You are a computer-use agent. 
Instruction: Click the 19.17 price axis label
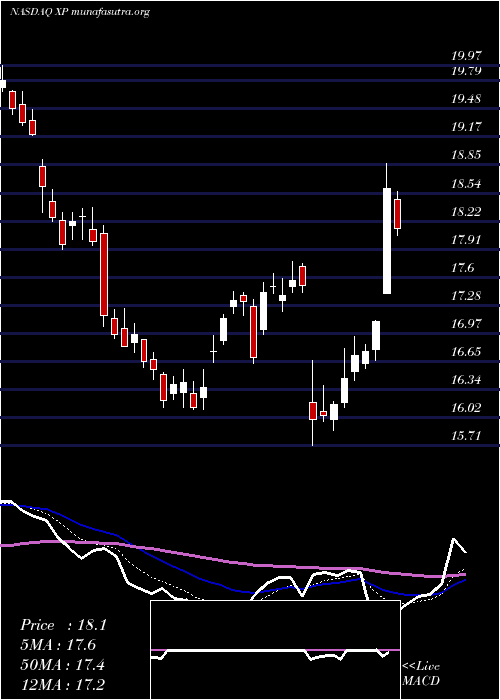(467, 127)
